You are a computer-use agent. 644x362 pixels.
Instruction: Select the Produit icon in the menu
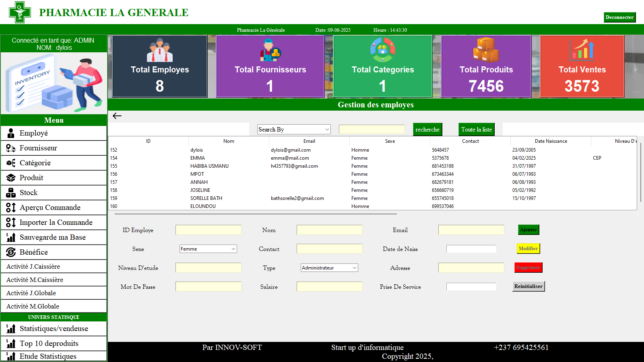(10, 177)
